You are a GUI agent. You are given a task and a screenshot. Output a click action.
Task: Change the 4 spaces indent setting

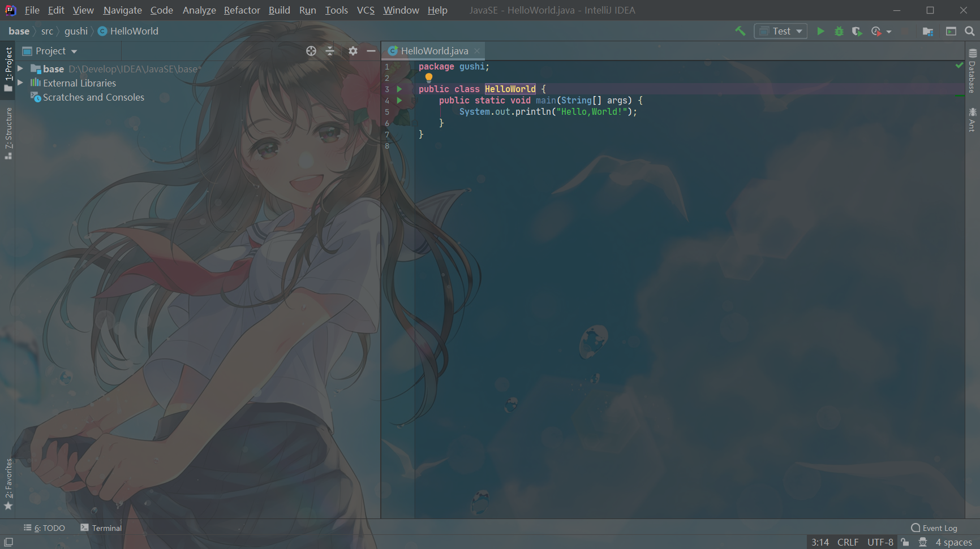(x=953, y=542)
